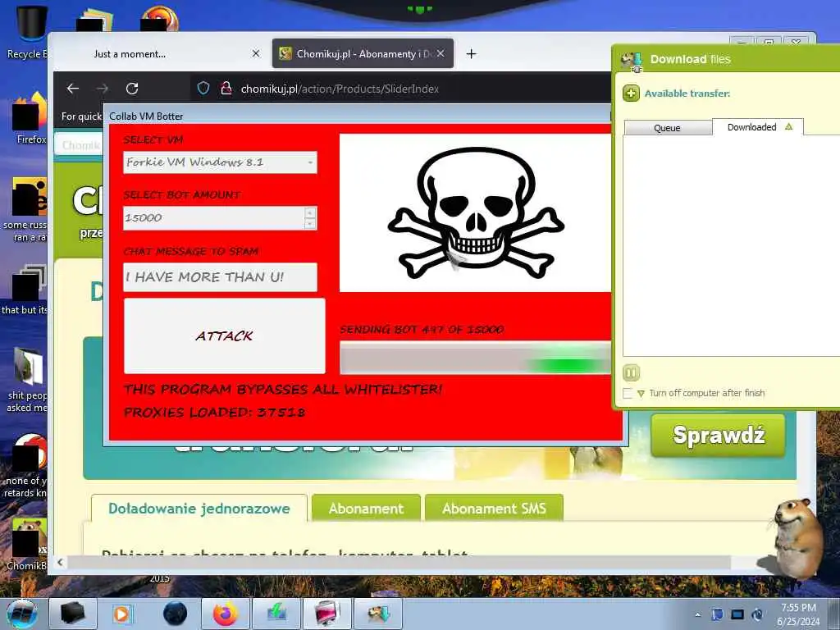The height and width of the screenshot is (630, 840).
Task: Click the pink monitor taskbar icon
Action: [327, 614]
